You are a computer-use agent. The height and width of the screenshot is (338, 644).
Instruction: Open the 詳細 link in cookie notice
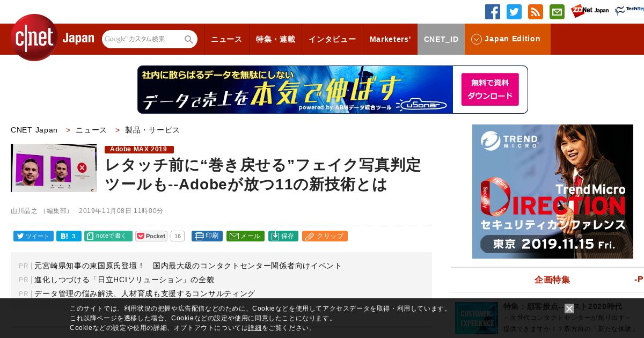tap(255, 328)
